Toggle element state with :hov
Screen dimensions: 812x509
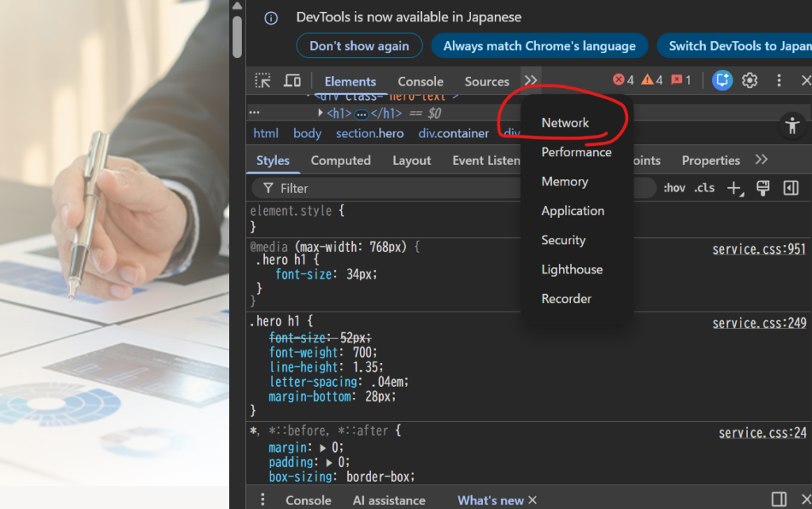point(675,188)
